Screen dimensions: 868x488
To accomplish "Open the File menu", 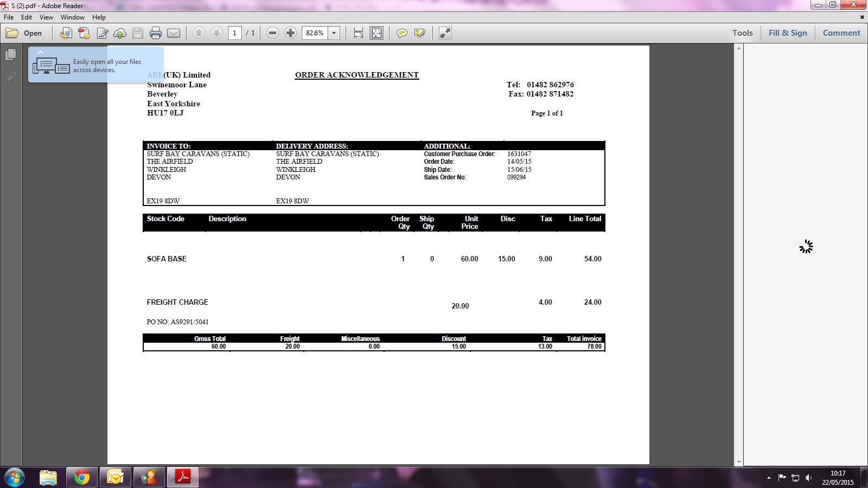I will tap(9, 17).
